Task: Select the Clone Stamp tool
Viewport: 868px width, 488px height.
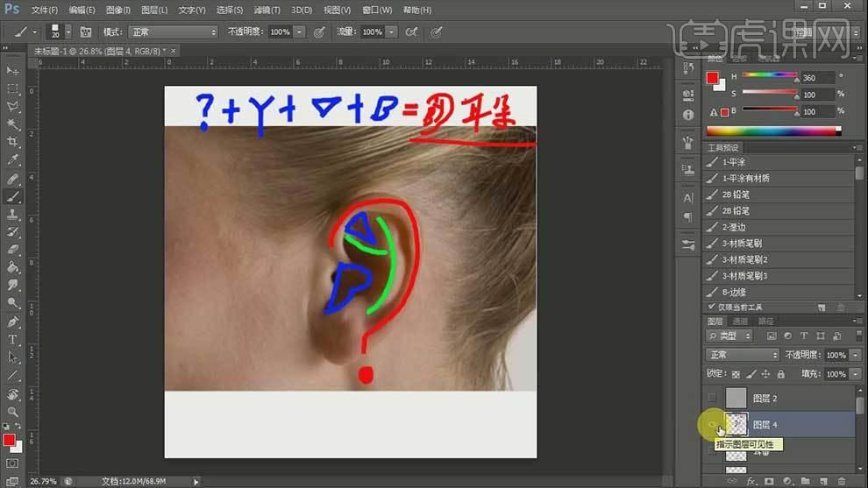Action: tap(12, 215)
